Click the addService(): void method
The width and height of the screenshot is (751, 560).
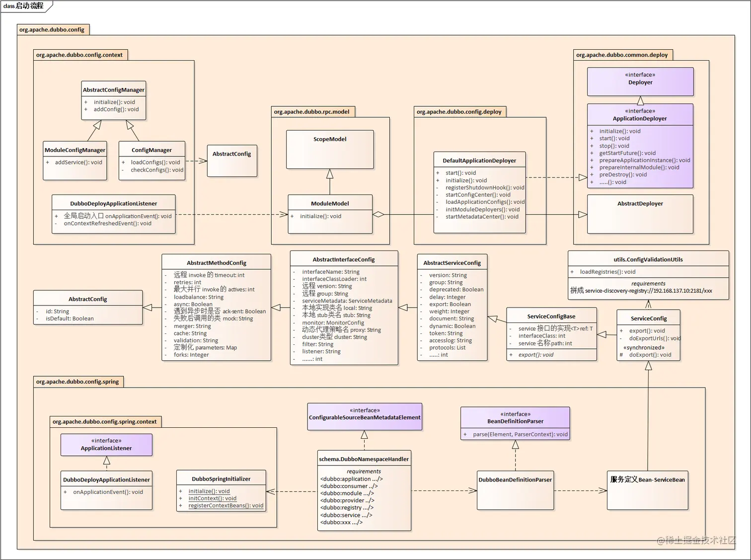(78, 162)
